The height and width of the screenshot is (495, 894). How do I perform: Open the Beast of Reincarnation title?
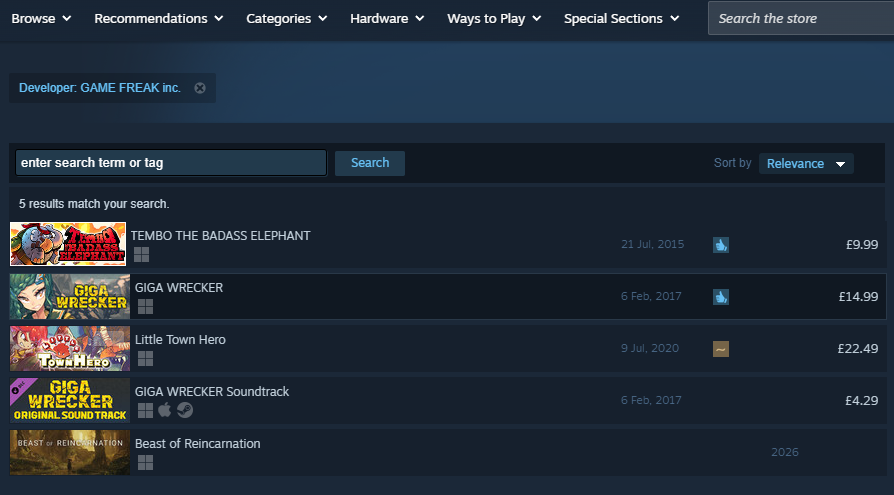pyautogui.click(x=197, y=443)
